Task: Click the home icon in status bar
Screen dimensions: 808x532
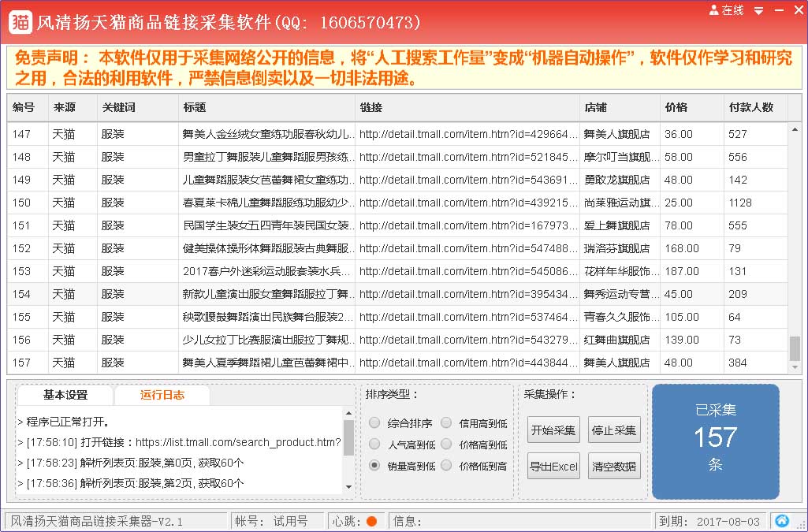Action: tap(782, 521)
